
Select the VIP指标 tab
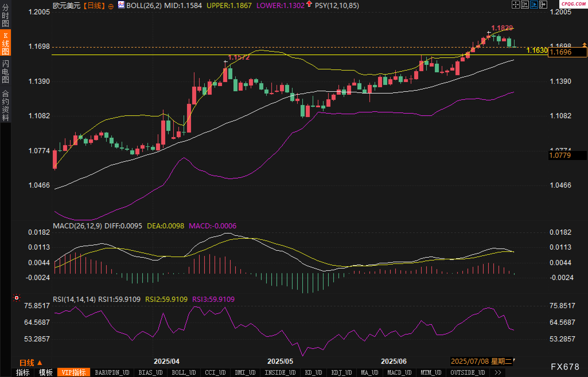point(74,372)
